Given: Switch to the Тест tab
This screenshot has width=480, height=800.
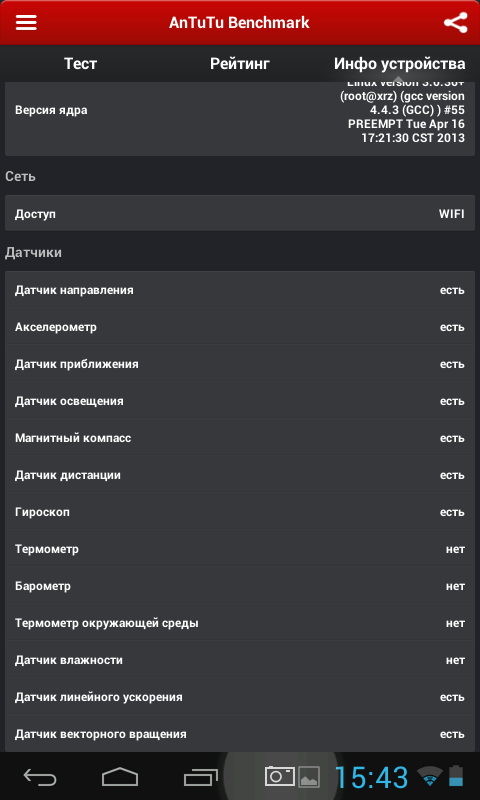Looking at the screenshot, I should 80,64.
